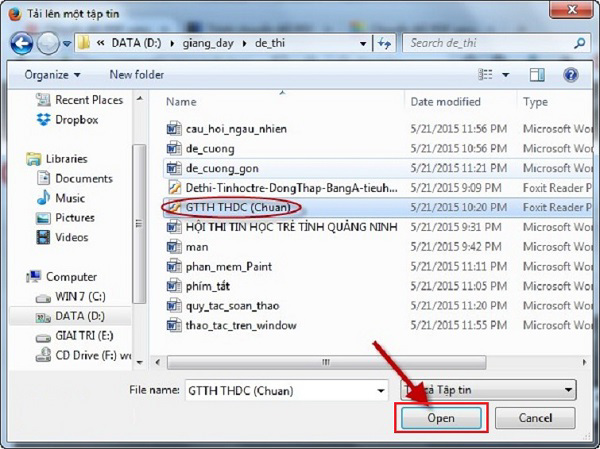Click the New folder button
Viewport: 600px width, 449px height.
click(136, 74)
